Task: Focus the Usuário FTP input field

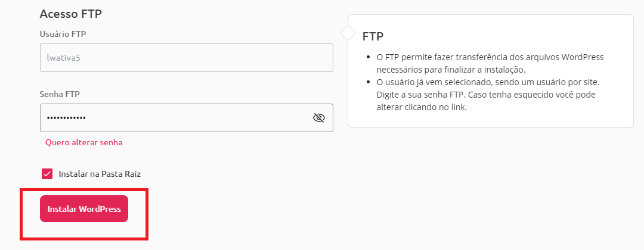Action: point(187,58)
